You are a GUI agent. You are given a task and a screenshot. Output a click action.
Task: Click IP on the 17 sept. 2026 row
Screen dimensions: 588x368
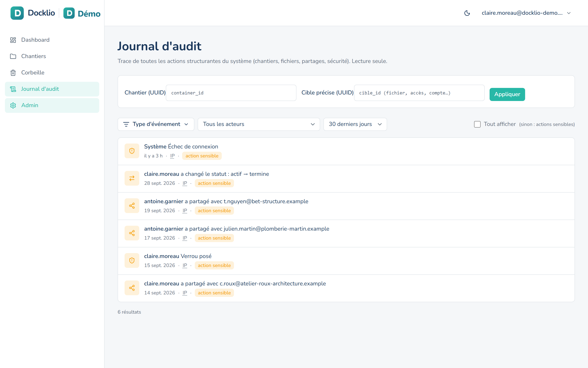point(185,238)
